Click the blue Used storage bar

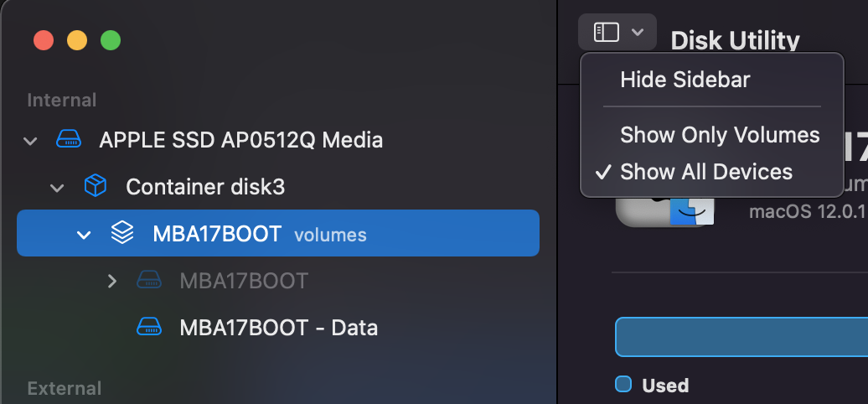[741, 337]
